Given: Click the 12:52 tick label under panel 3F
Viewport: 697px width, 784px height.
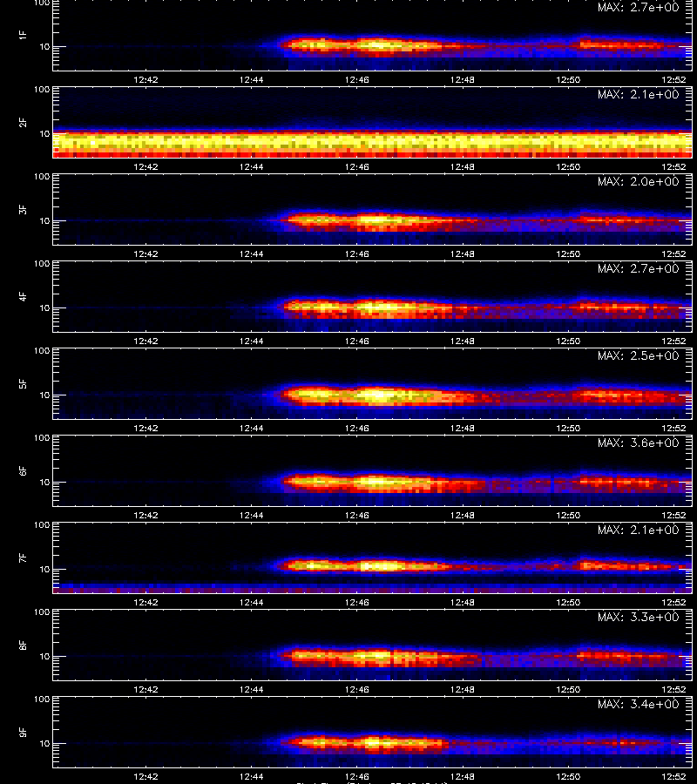Looking at the screenshot, I should click(673, 253).
